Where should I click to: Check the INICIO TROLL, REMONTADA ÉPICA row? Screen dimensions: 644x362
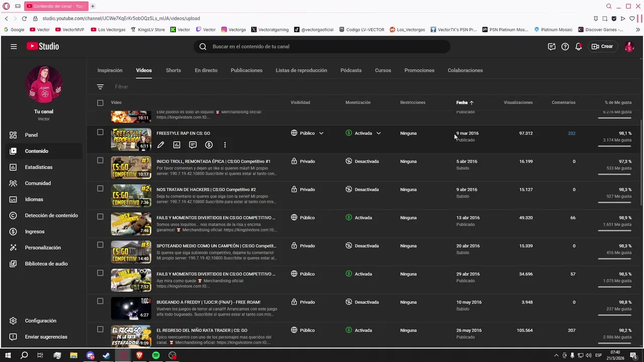click(x=100, y=160)
